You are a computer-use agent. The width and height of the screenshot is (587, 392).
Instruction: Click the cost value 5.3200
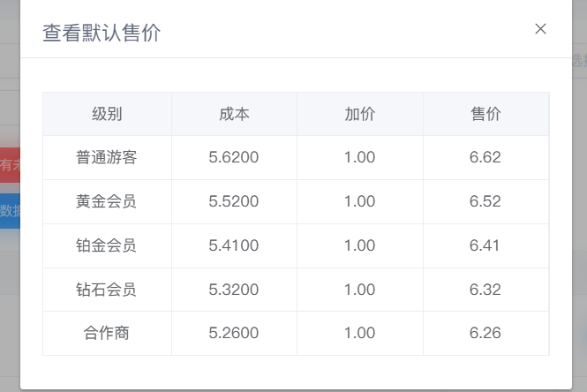pos(234,290)
